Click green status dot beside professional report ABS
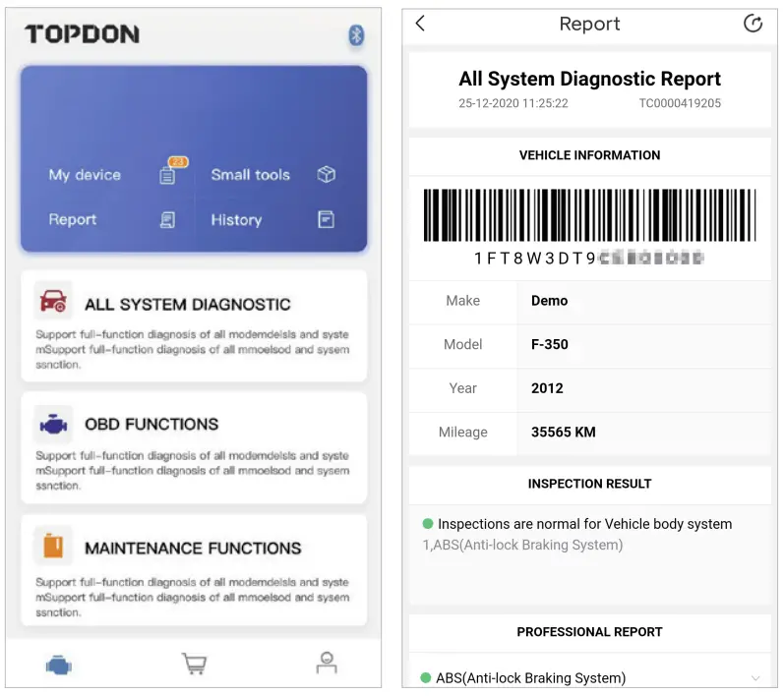The image size is (784, 696). coord(426,678)
